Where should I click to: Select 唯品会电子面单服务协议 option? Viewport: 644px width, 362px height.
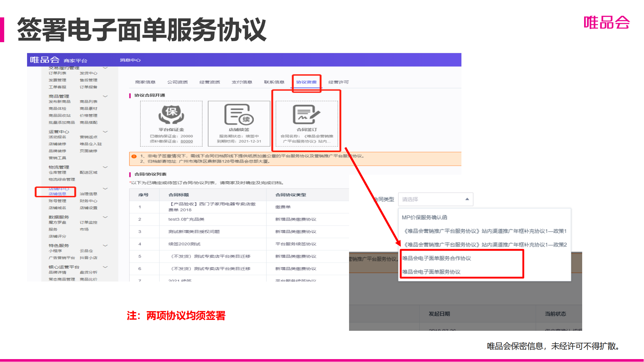pyautogui.click(x=431, y=272)
